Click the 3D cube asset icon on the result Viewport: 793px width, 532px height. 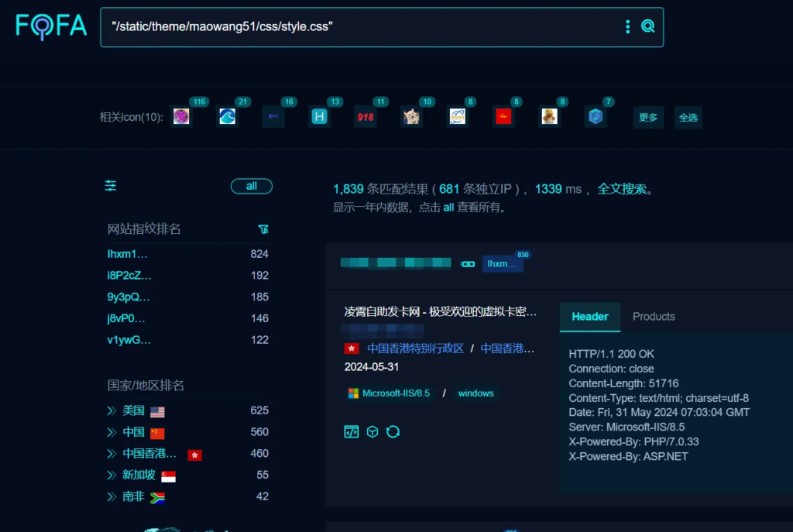click(x=372, y=431)
